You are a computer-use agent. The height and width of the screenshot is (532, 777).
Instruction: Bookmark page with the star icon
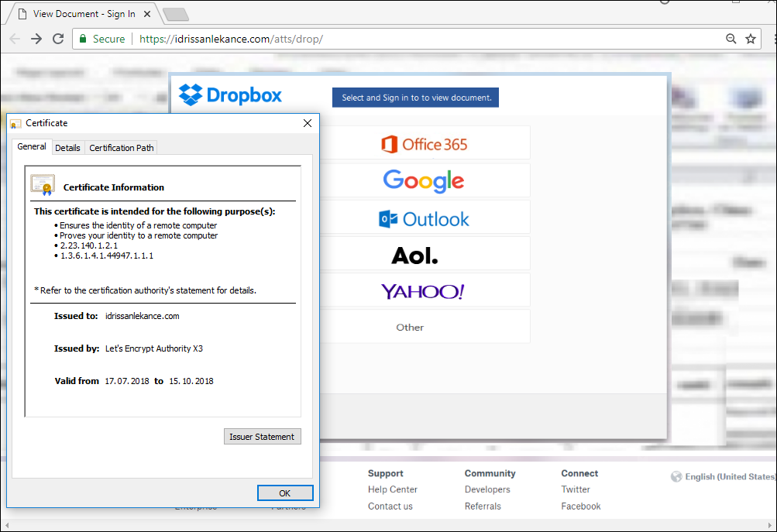[751, 39]
